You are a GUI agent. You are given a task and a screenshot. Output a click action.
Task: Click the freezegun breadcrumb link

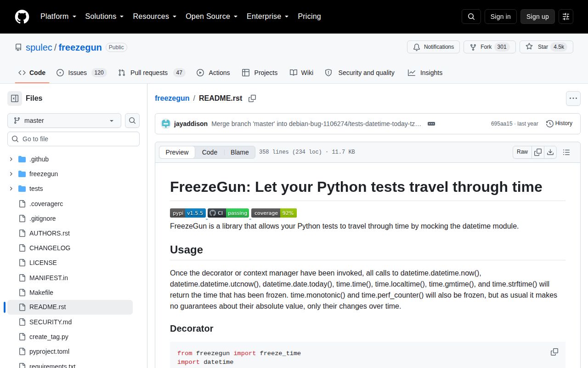point(172,98)
